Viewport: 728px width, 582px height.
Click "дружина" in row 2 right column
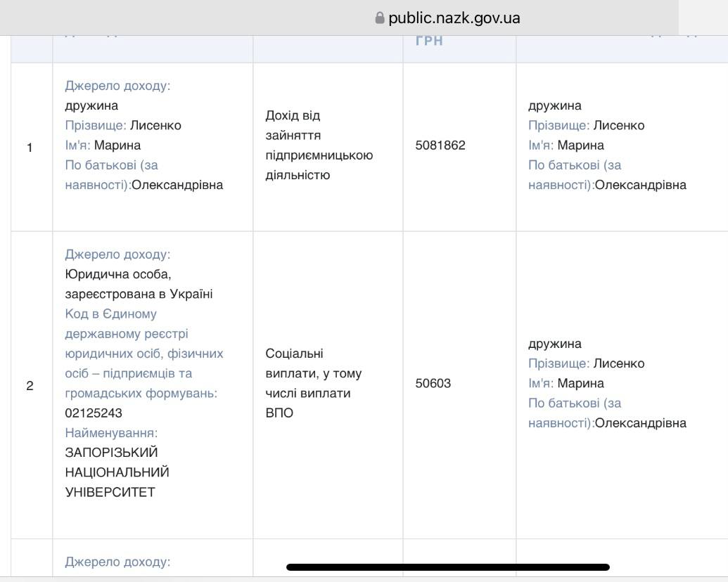tap(554, 344)
